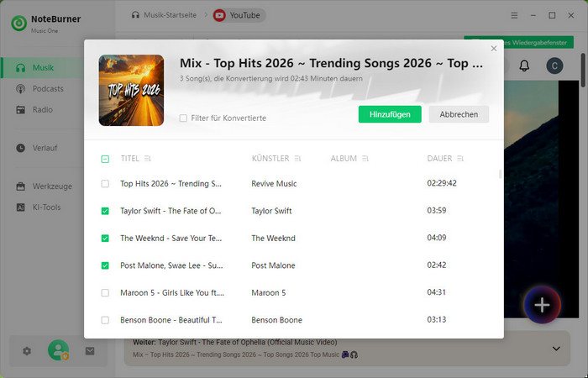Sort by the Titel column icon

coord(148,158)
